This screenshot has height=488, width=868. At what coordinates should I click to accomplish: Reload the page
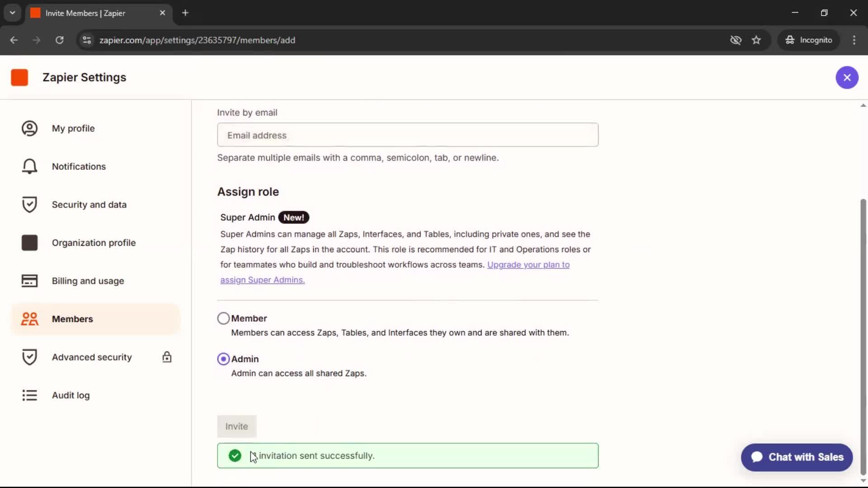point(59,40)
